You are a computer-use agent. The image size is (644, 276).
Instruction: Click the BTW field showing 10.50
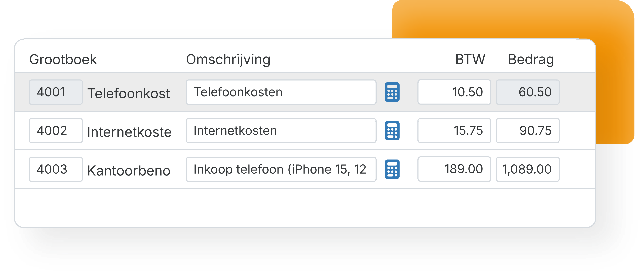point(454,92)
